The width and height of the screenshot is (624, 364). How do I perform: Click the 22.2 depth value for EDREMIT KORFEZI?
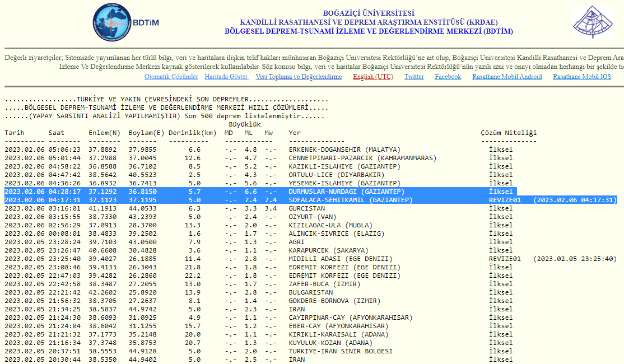(x=193, y=276)
